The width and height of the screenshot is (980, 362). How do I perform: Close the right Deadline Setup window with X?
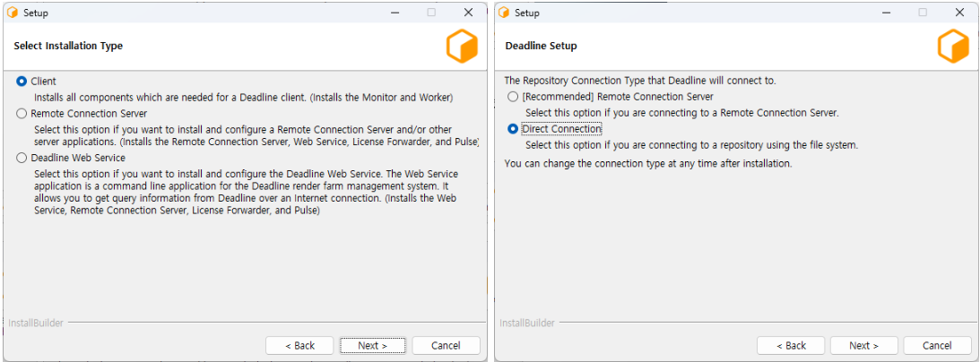tap(959, 13)
